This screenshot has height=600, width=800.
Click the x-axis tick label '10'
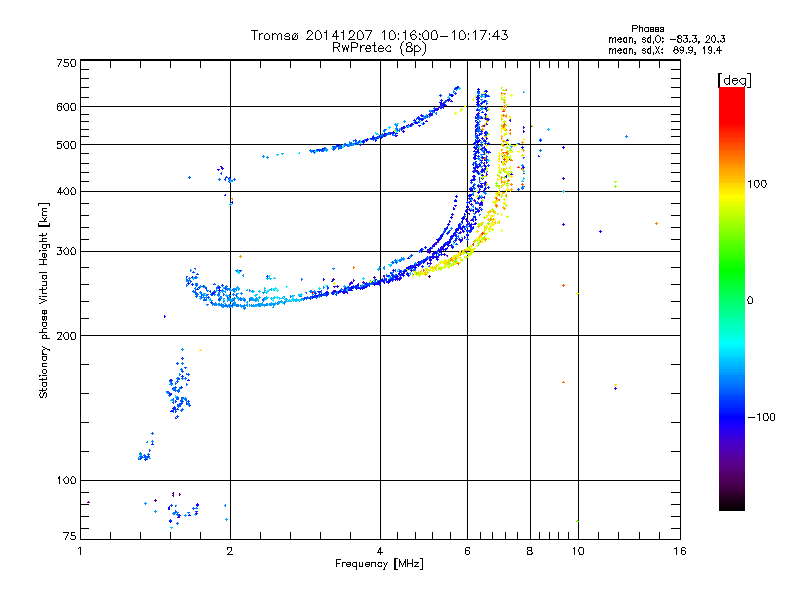coord(578,551)
